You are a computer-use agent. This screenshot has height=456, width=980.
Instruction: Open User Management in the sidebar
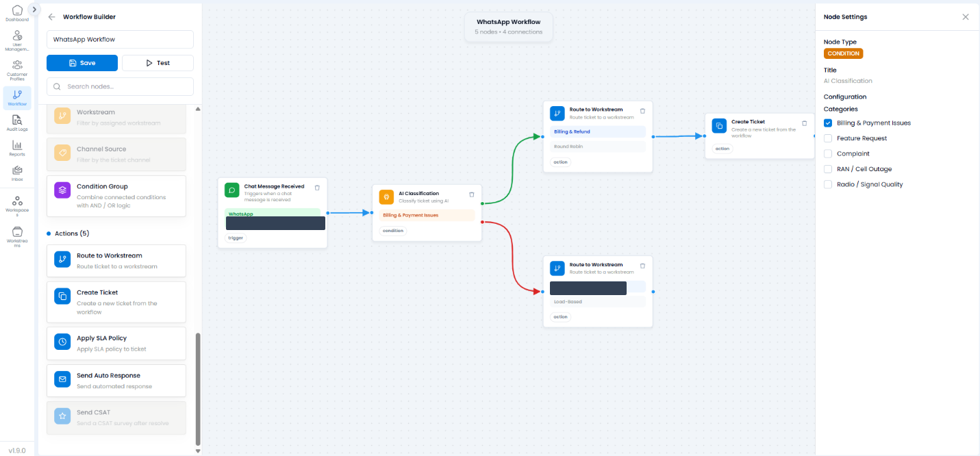click(x=17, y=41)
